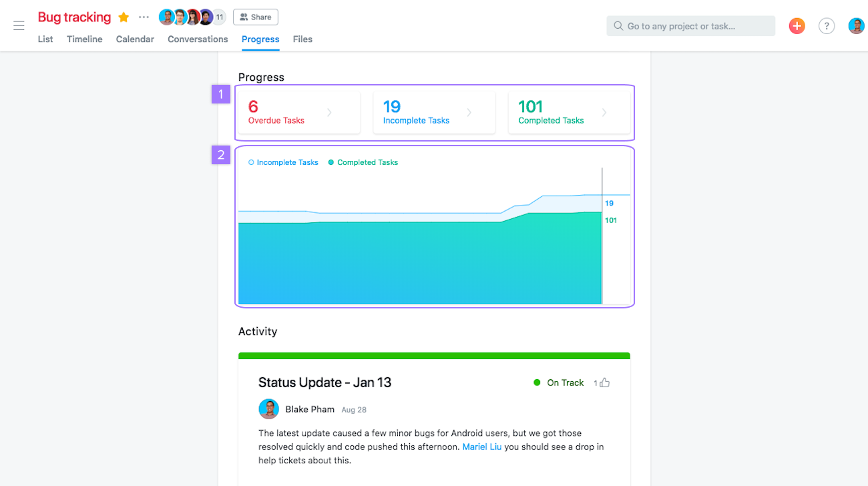
Task: Show project members count 11
Action: 219,17
